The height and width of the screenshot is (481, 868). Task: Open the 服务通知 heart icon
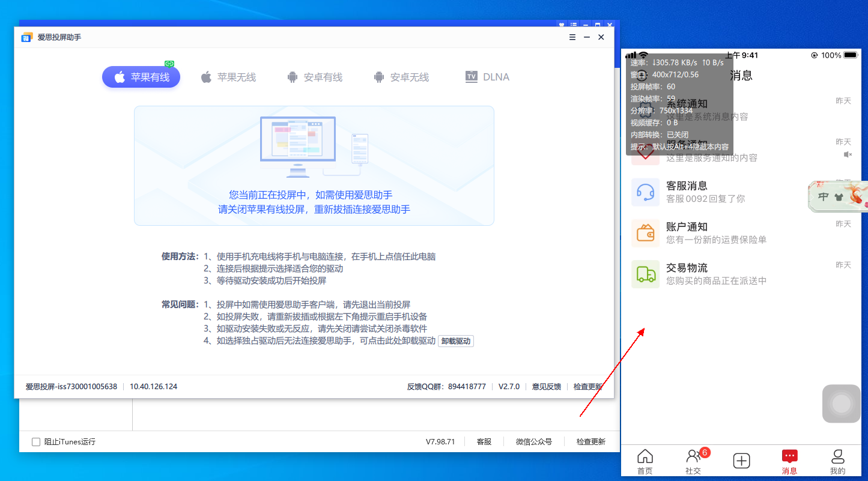[x=646, y=151]
